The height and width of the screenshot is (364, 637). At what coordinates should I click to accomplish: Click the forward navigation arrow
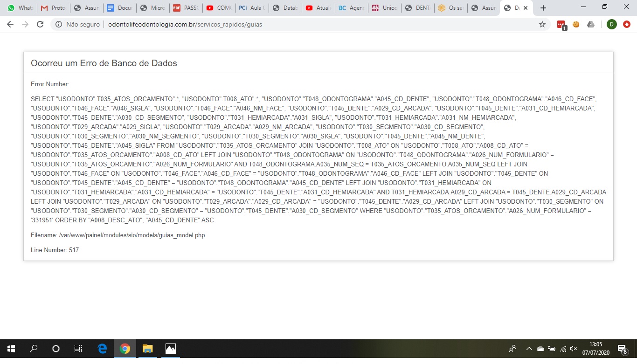point(25,24)
